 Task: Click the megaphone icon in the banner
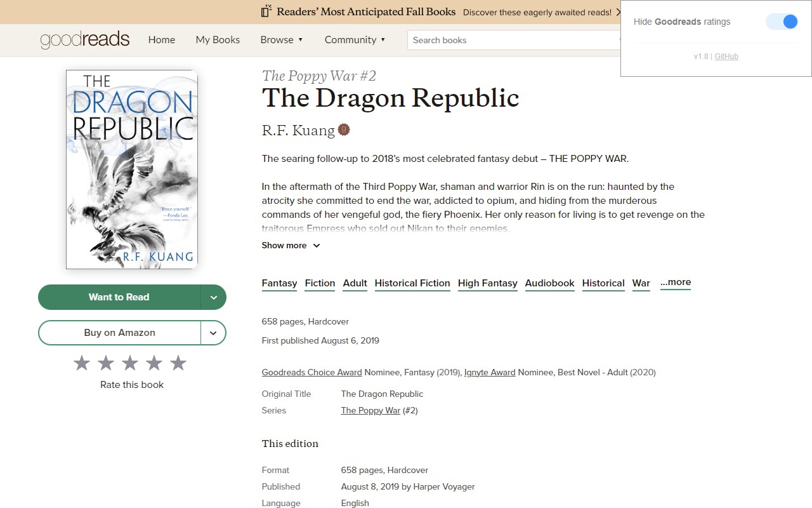265,11
